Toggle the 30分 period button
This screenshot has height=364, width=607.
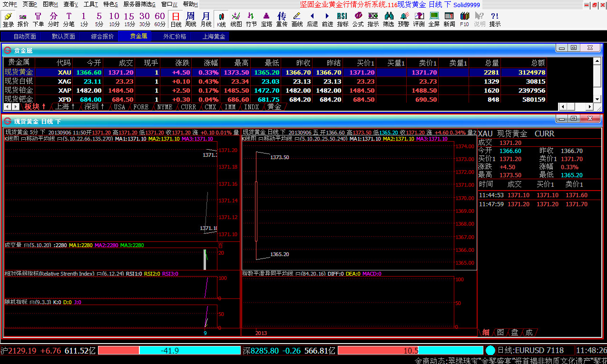pos(145,19)
